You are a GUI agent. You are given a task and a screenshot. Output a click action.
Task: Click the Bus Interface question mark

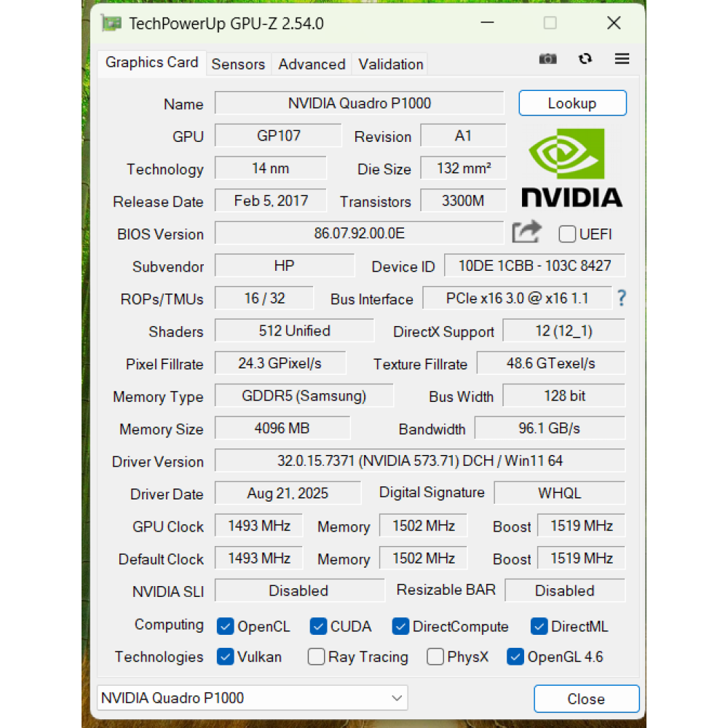(x=622, y=298)
